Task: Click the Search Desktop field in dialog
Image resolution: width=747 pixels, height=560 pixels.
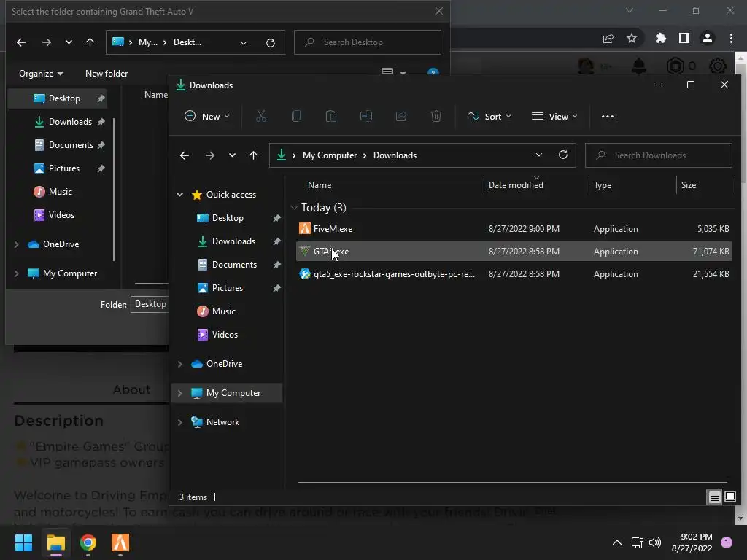Action: coord(368,42)
